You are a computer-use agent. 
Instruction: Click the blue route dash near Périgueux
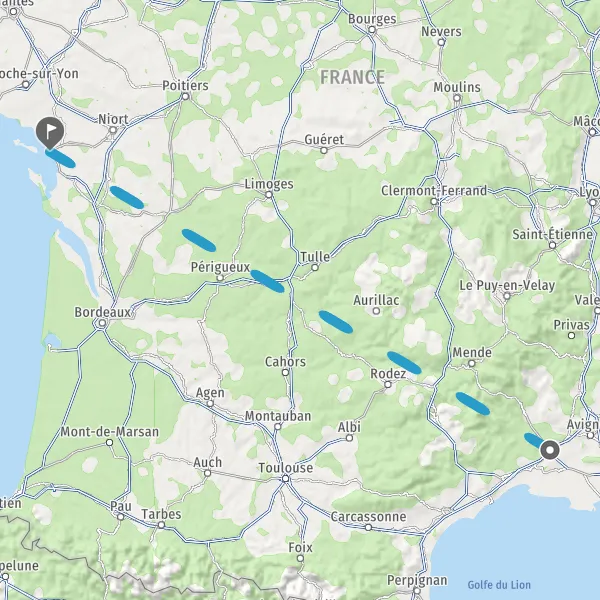click(x=267, y=281)
